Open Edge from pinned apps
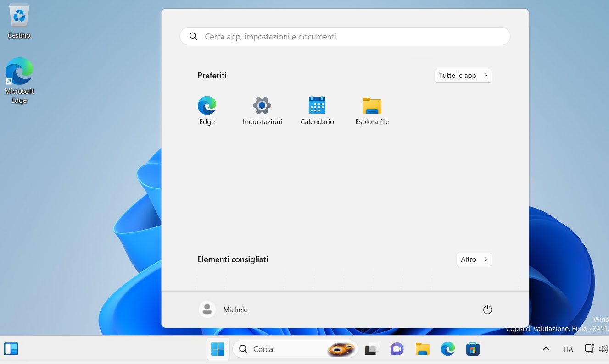Screen dimensions: 609x364 click(207, 111)
